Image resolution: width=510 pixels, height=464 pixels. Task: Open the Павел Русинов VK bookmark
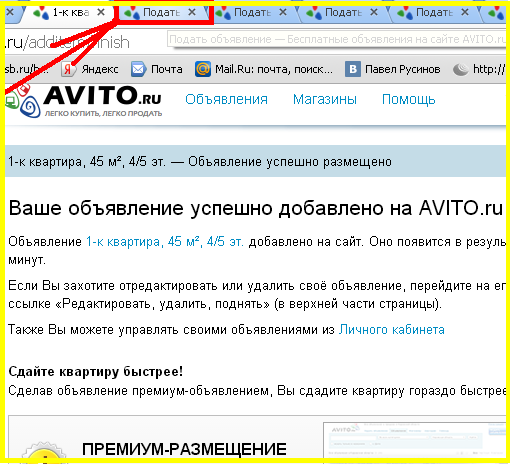pos(393,69)
